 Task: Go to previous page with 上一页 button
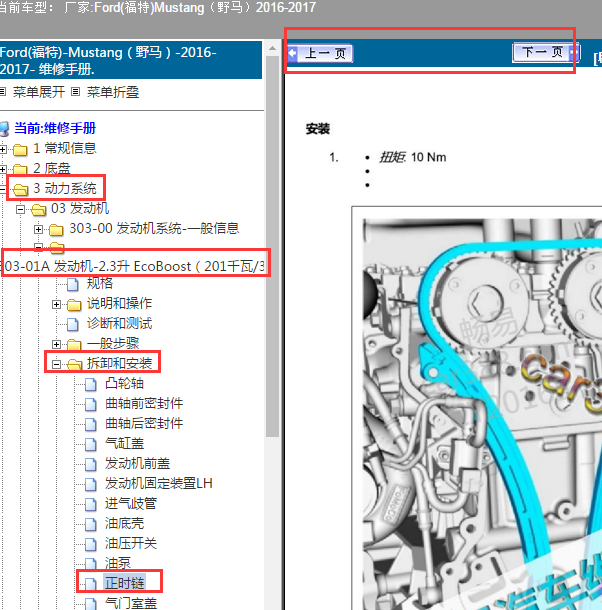click(x=320, y=53)
